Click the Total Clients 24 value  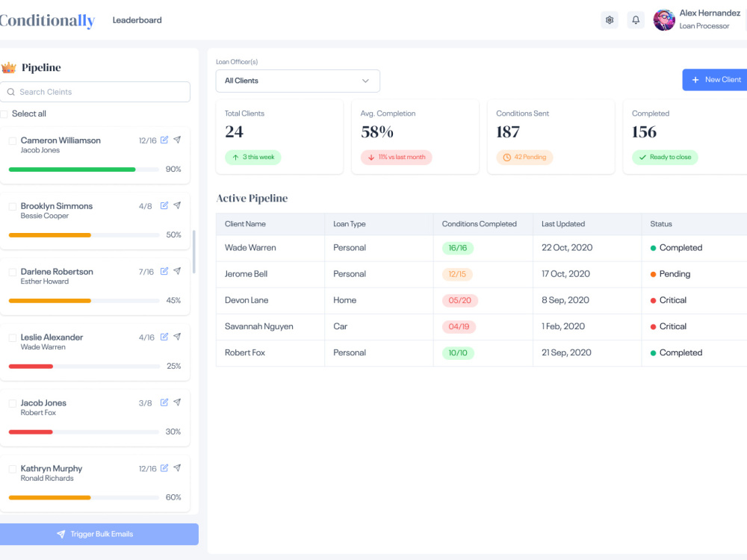click(234, 132)
